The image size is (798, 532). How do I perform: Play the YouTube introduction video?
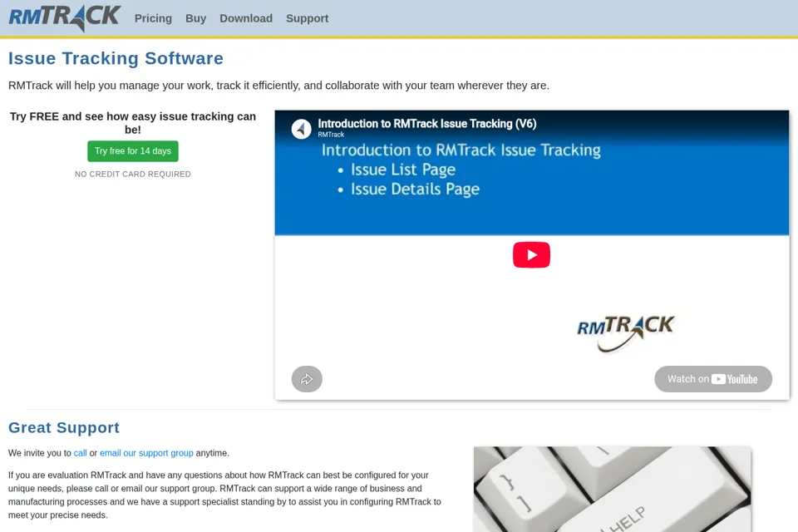pyautogui.click(x=531, y=254)
